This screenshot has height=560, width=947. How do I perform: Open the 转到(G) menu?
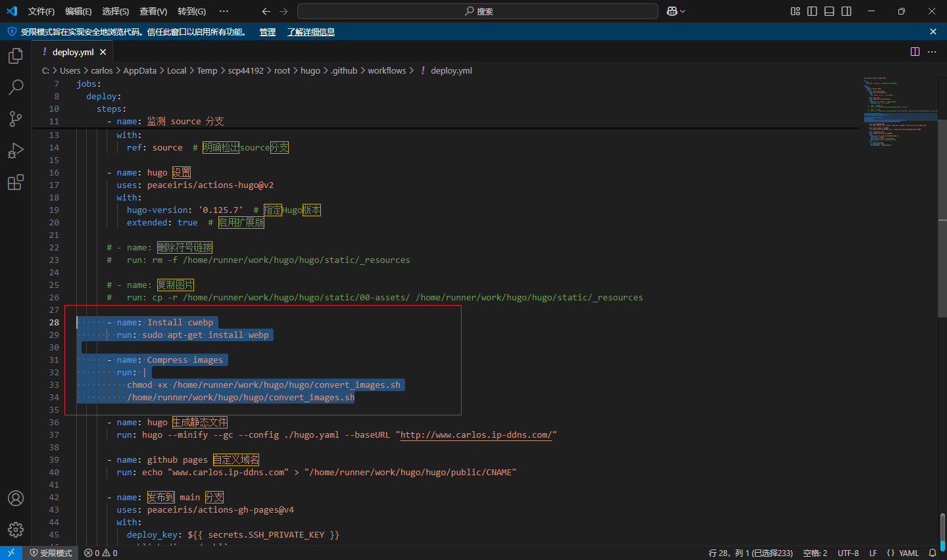coord(191,11)
